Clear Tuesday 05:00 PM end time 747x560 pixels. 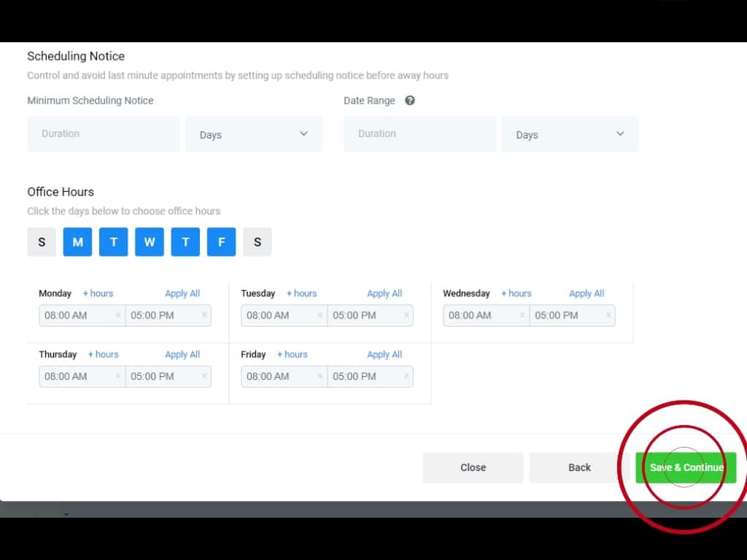coord(406,316)
